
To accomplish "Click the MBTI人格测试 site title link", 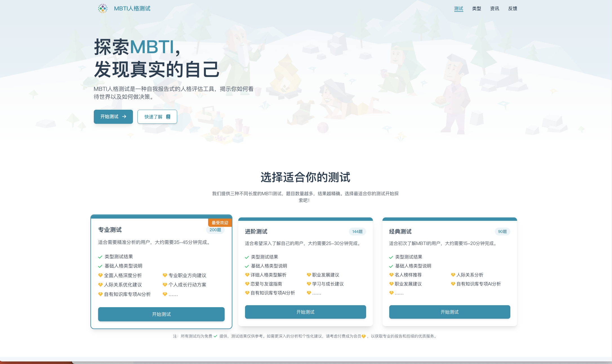I will pyautogui.click(x=132, y=8).
